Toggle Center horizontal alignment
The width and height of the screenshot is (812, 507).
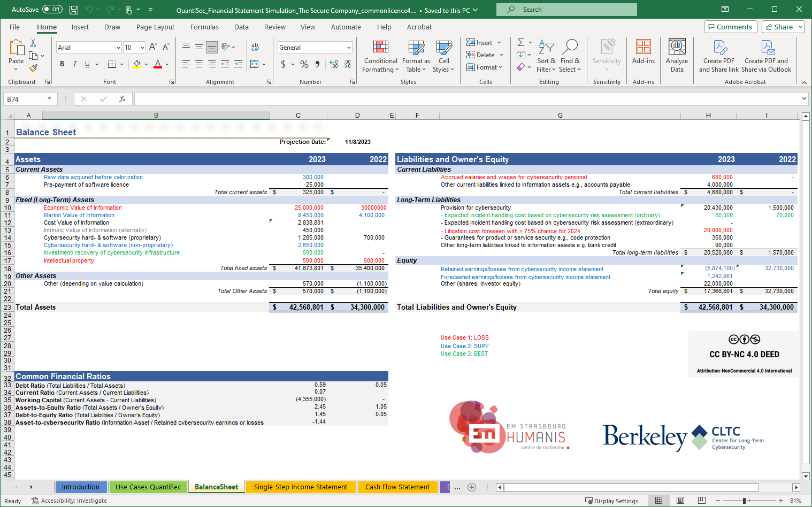coord(199,64)
